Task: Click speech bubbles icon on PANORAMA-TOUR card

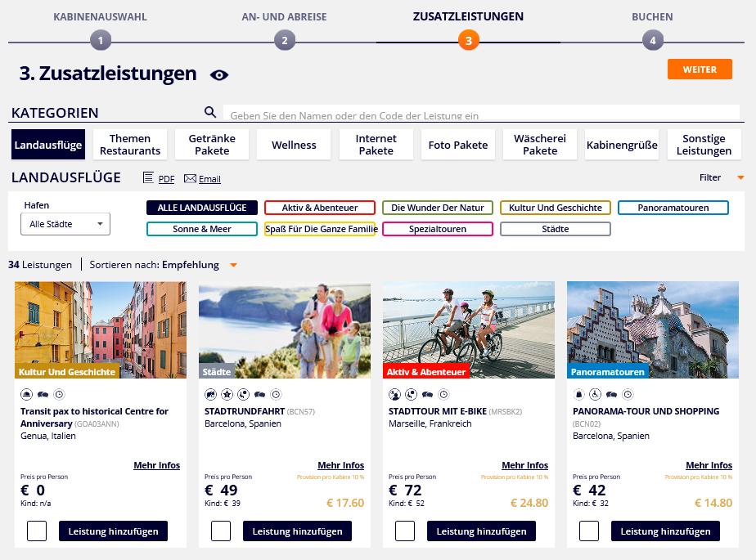Action: [x=612, y=395]
